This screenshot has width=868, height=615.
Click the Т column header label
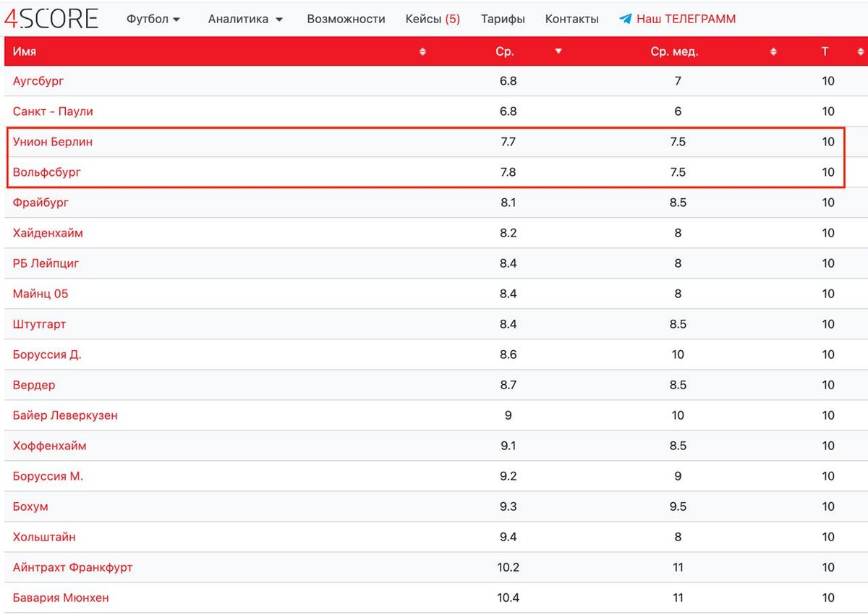point(825,52)
